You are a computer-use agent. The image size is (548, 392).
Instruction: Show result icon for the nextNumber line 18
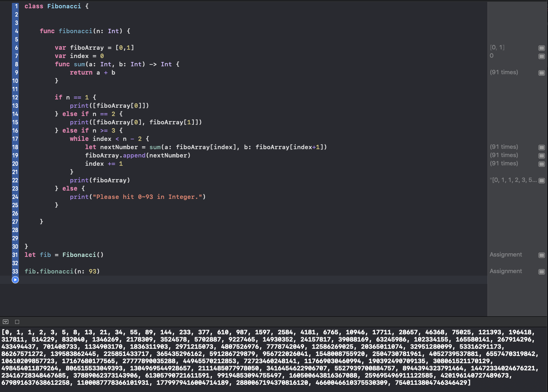tap(542, 147)
